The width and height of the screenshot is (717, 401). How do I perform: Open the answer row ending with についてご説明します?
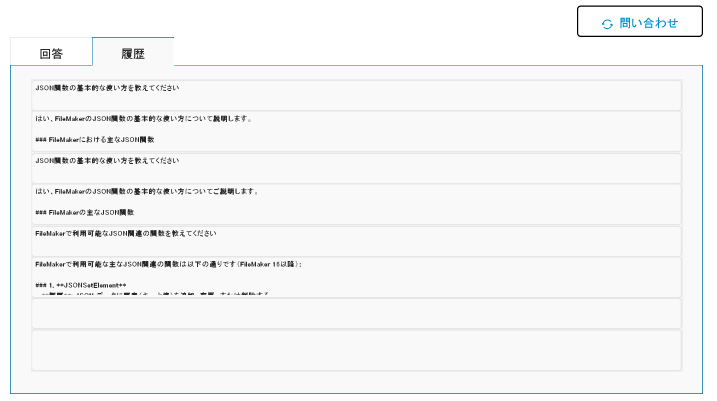147,191
